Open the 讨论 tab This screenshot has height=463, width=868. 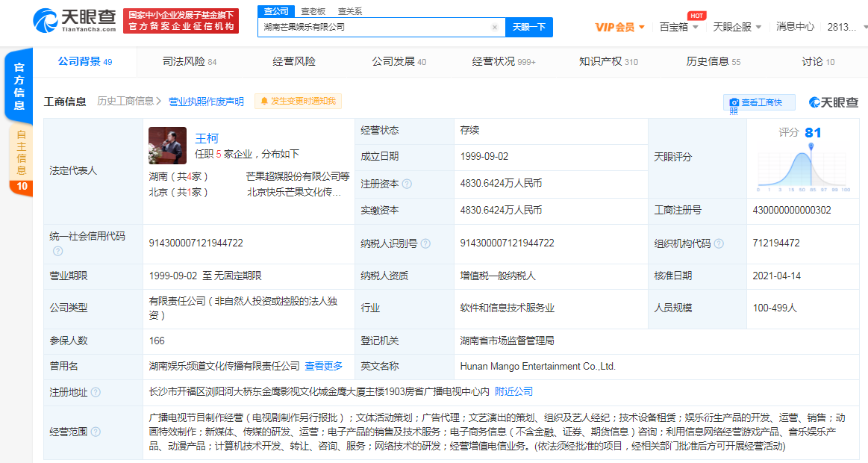[x=818, y=61]
